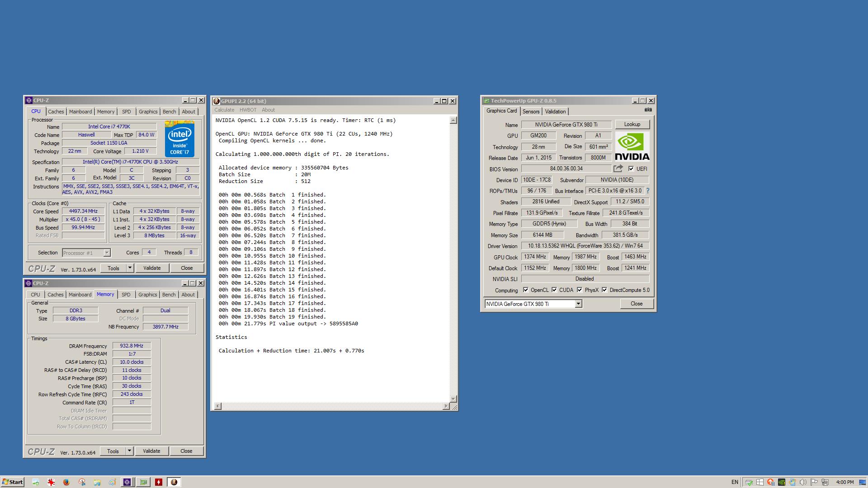The height and width of the screenshot is (488, 868).
Task: Click the GPUPI vertical scrollbar down arrow
Action: [453, 399]
